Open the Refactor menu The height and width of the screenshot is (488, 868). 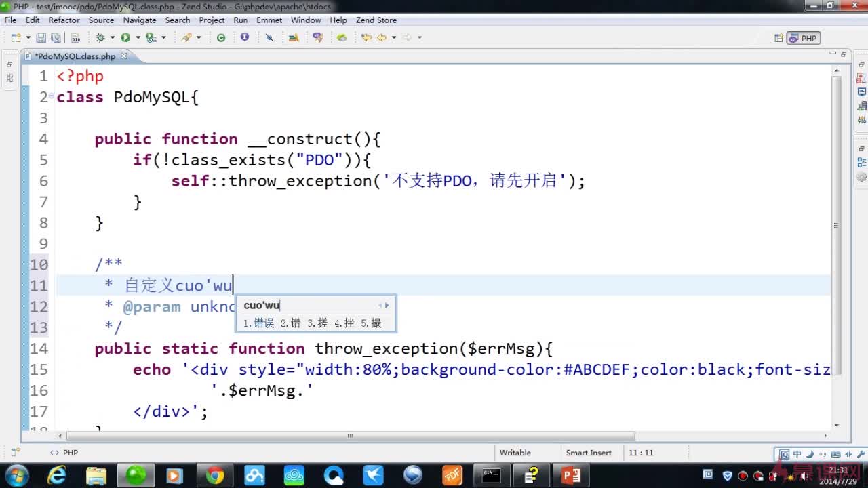click(64, 20)
